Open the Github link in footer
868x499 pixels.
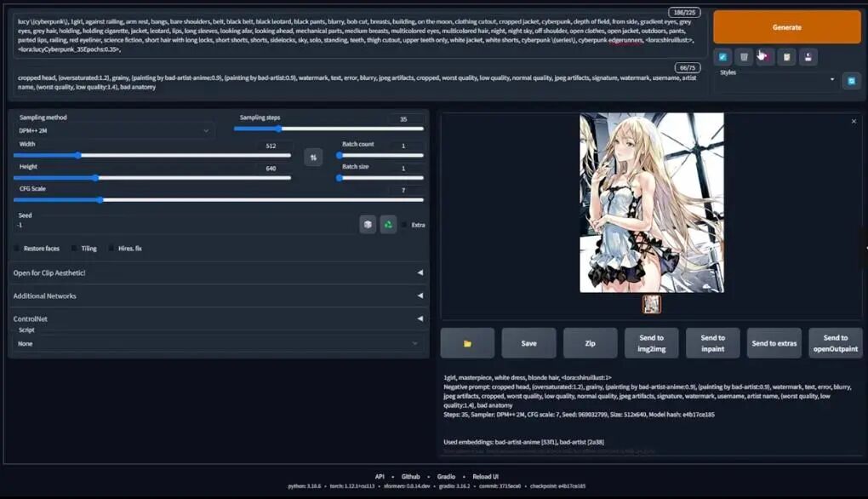coord(410,476)
